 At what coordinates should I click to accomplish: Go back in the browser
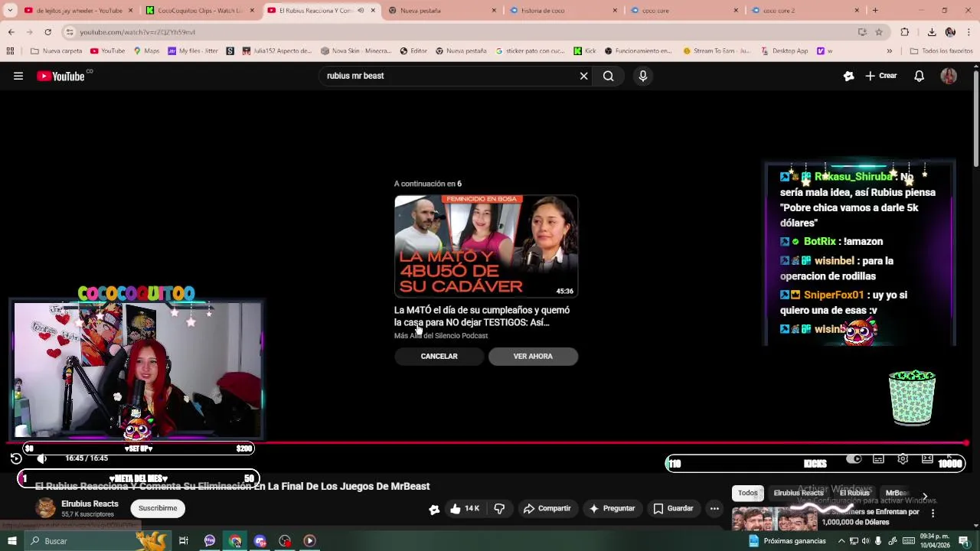point(11,32)
